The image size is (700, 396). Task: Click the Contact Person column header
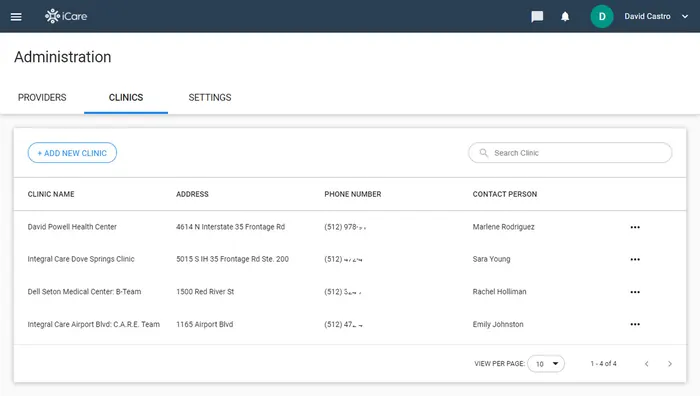pos(505,194)
